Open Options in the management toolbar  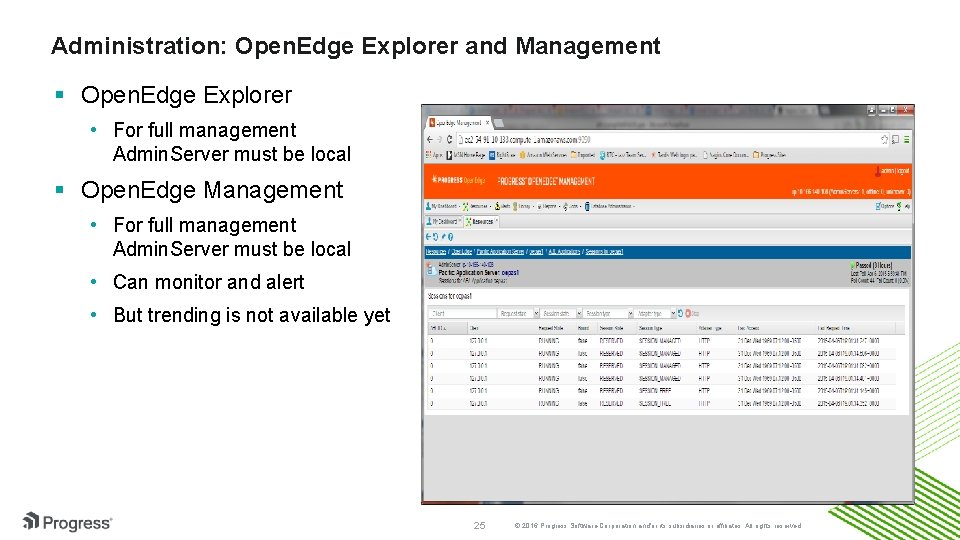click(885, 206)
